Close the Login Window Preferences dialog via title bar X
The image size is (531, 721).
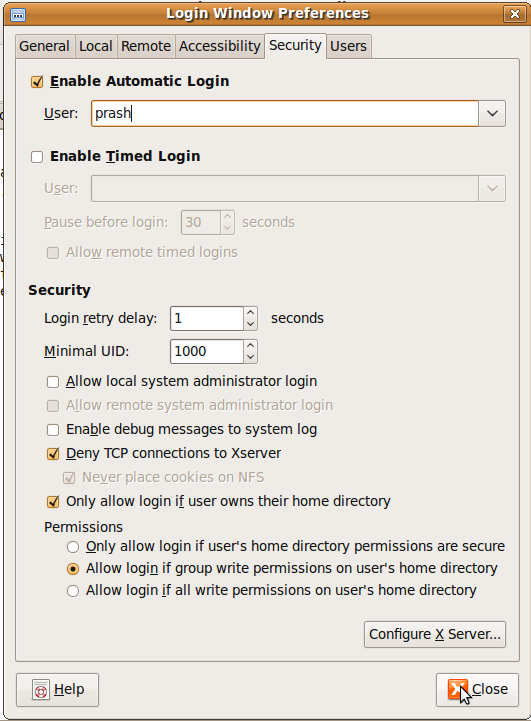click(x=514, y=14)
